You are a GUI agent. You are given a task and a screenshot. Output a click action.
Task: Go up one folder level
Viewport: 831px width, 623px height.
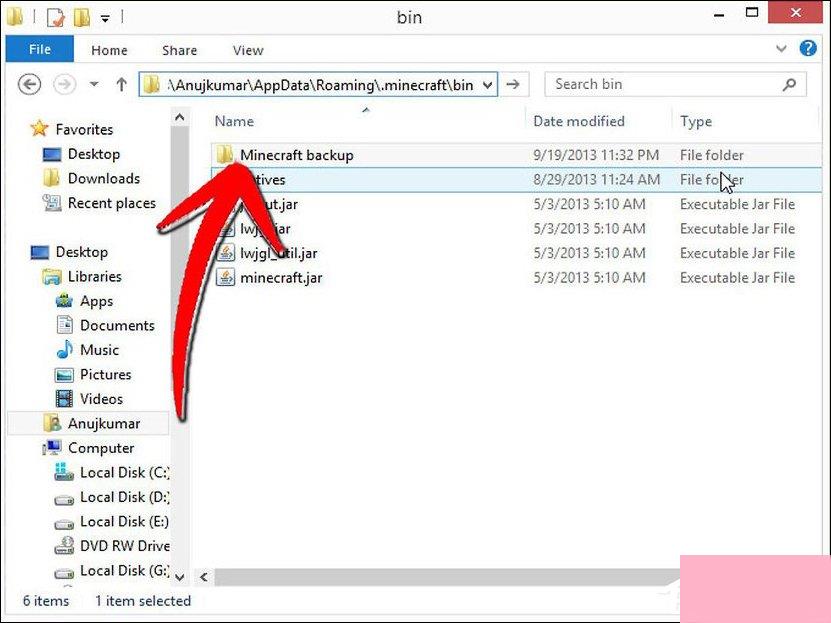click(121, 84)
